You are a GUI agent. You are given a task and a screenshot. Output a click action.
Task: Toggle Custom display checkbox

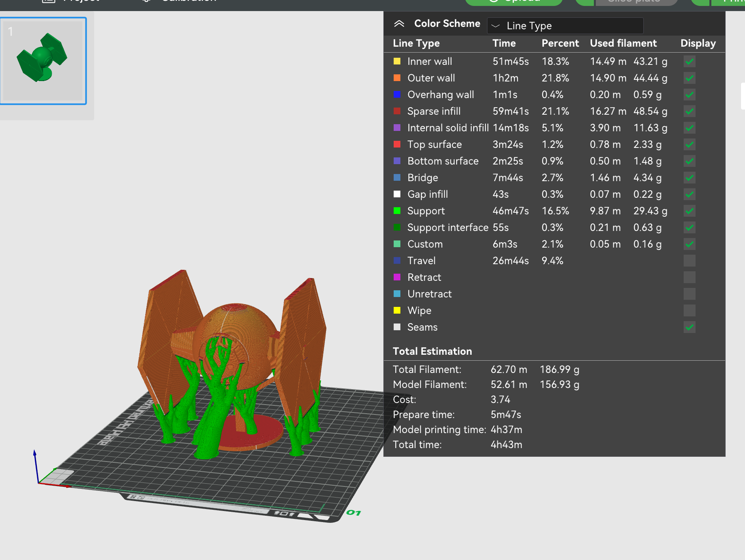[689, 244]
